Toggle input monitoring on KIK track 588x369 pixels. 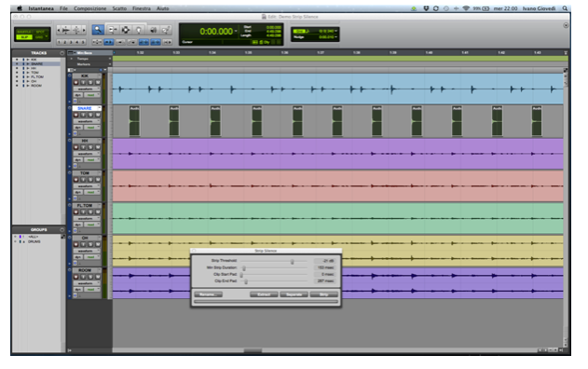coord(83,83)
